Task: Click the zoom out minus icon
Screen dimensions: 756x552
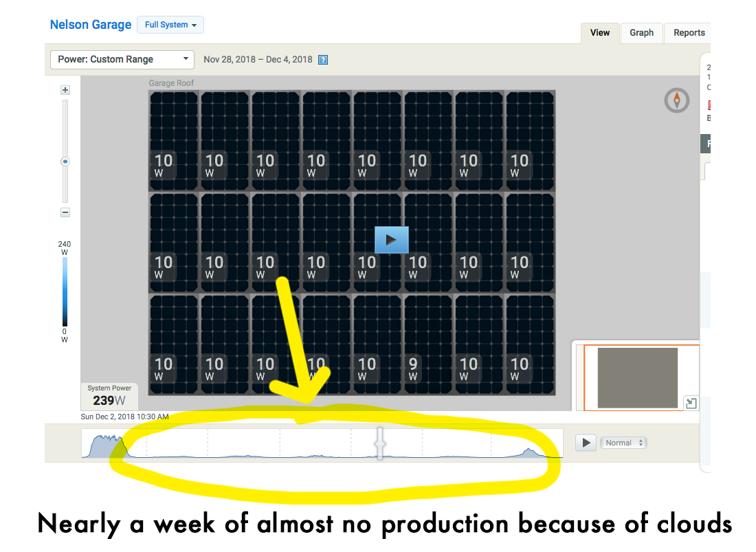Action: (65, 212)
